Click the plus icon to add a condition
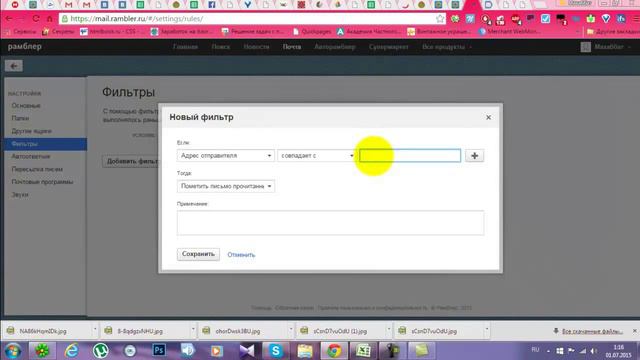This screenshot has width=640, height=360. click(474, 156)
